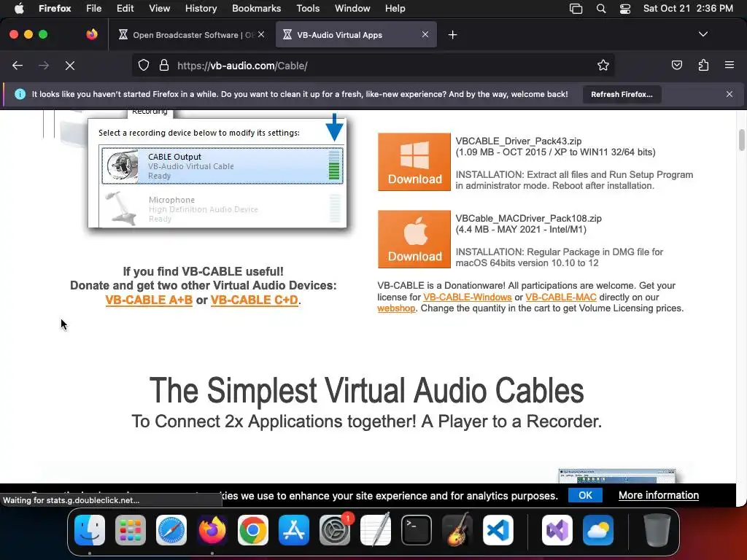
Task: Open Firefox application hamburger menu
Action: click(x=729, y=65)
